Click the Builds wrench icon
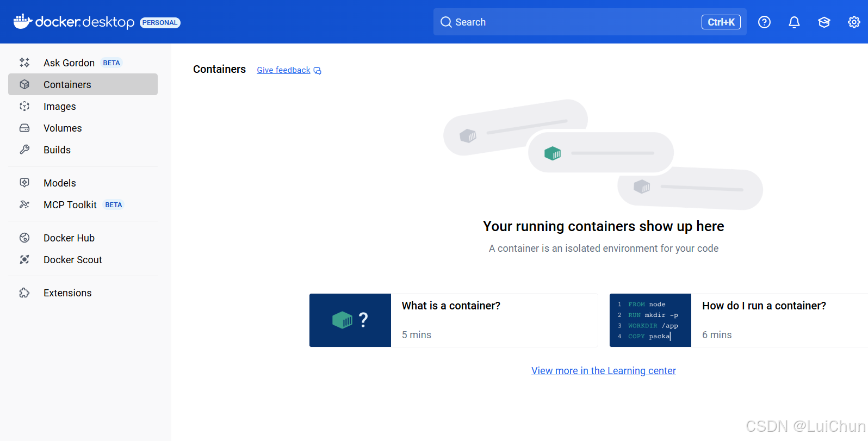 [x=24, y=150]
